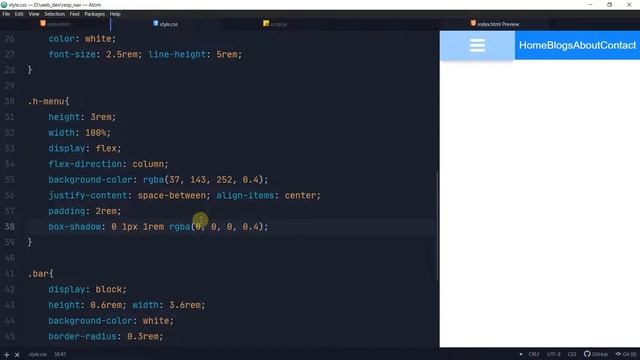Switch to the style.css tab
640x360 pixels.
(165, 24)
